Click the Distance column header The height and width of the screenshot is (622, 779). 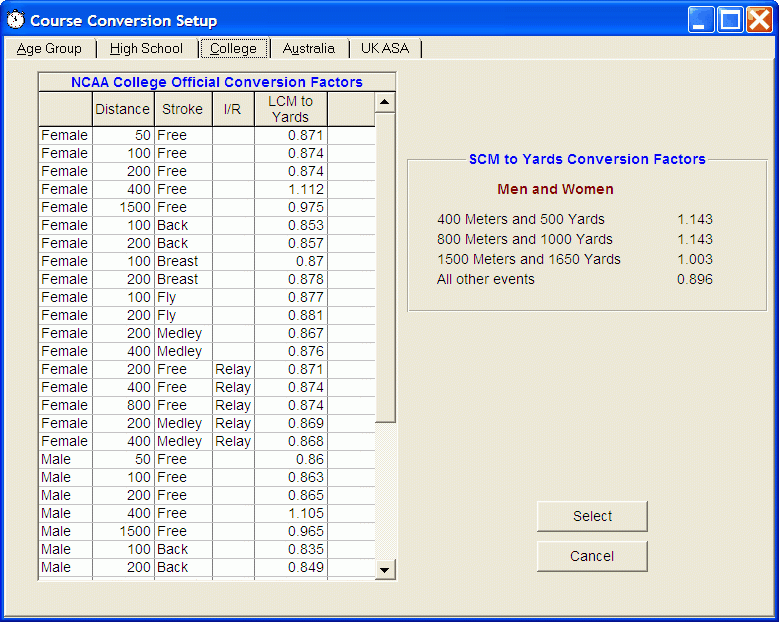point(122,109)
